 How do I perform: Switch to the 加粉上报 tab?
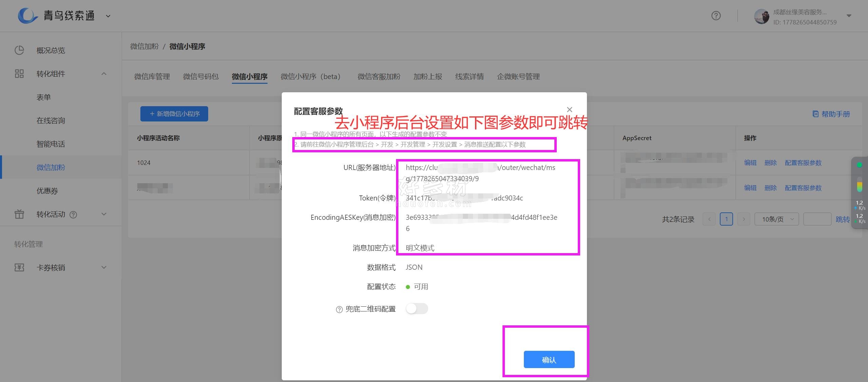pos(428,77)
